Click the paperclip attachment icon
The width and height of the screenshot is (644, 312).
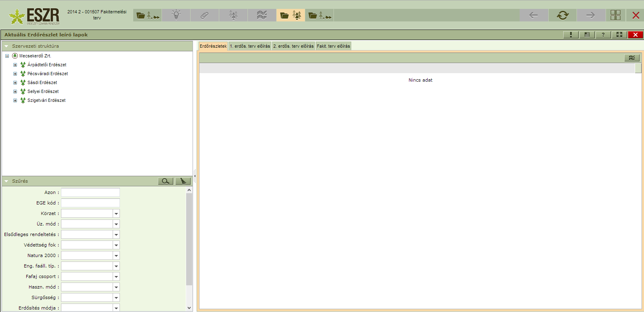(x=205, y=15)
